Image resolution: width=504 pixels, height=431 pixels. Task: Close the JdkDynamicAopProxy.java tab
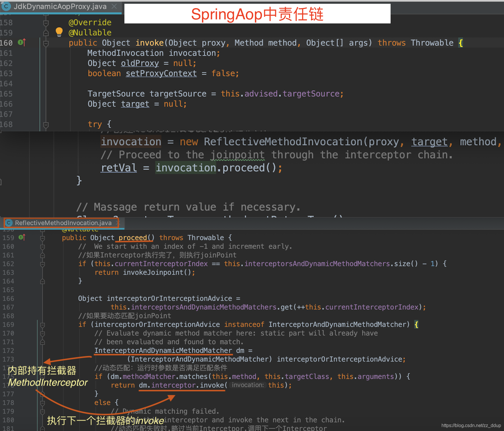point(114,6)
